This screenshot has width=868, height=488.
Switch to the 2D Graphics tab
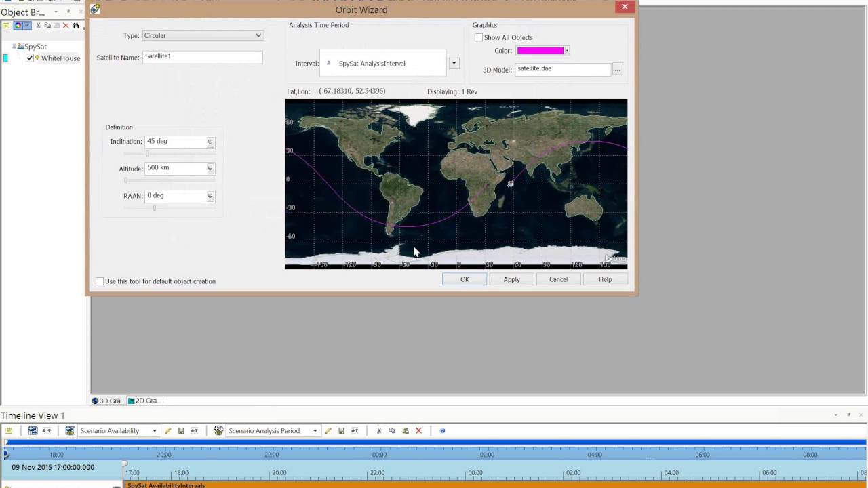coord(144,401)
